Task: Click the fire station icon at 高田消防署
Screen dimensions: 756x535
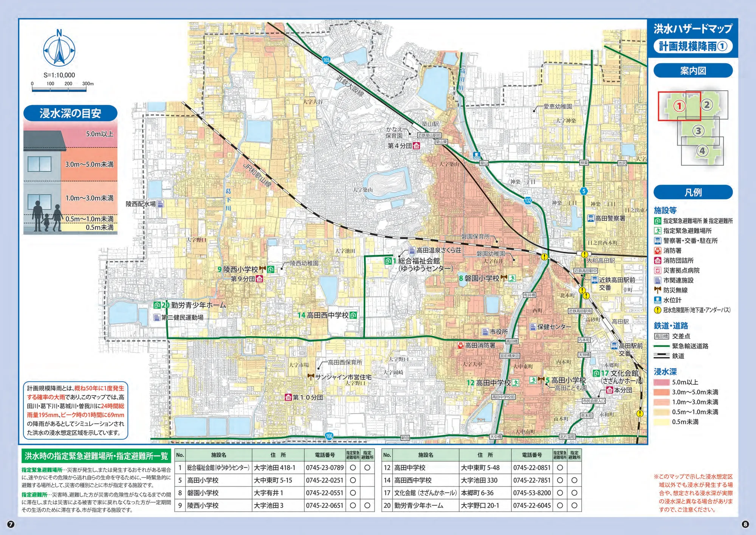Action: point(460,345)
